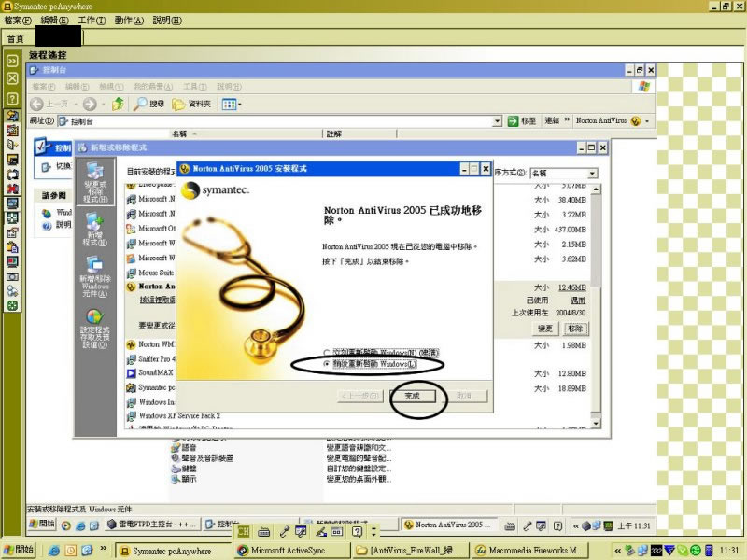The image size is (747, 560).
Task: Select 新增程式 in Add/Remove sidebar
Action: (x=95, y=229)
